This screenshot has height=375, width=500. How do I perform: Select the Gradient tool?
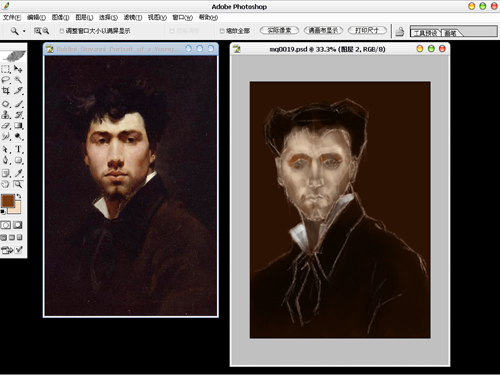(x=18, y=125)
